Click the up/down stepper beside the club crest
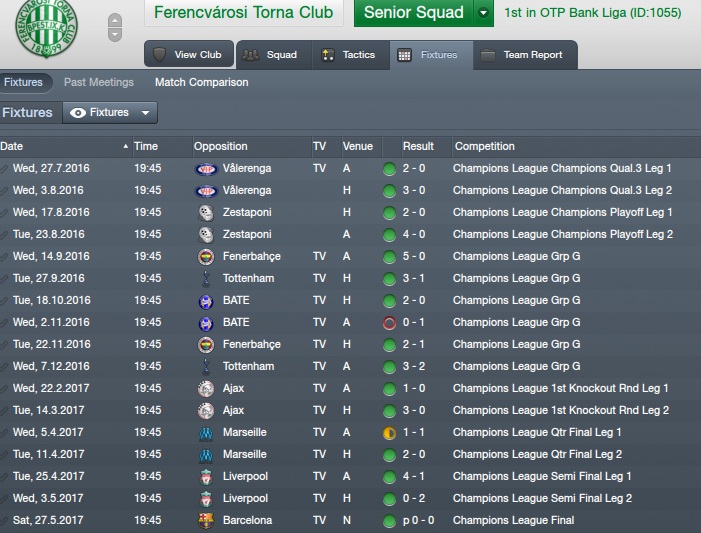 (x=115, y=27)
